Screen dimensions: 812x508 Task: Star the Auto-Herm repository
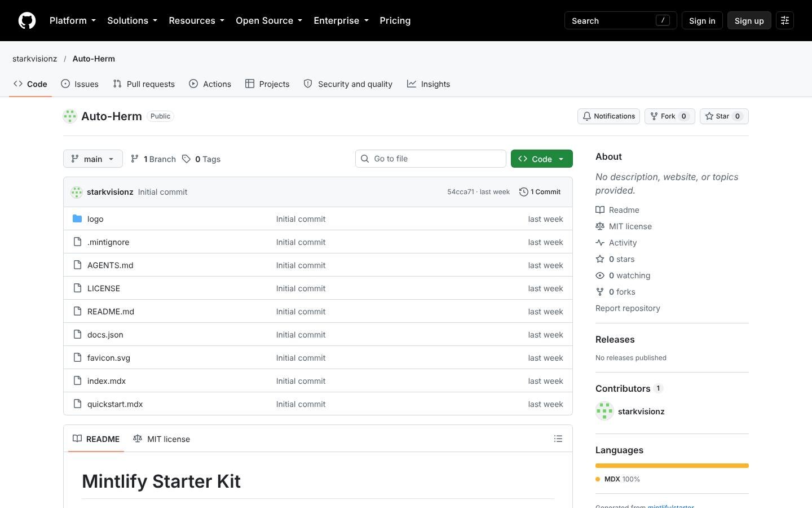[724, 116]
